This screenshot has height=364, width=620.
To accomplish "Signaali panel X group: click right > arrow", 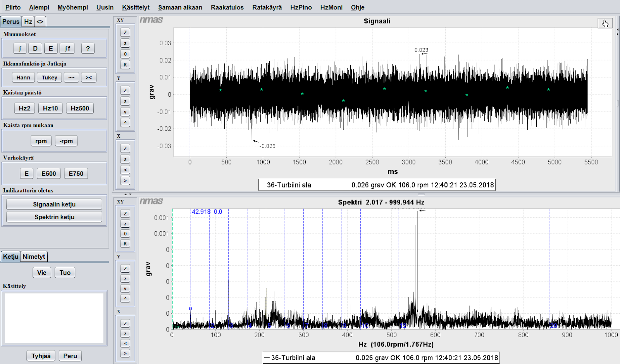I will (x=125, y=180).
